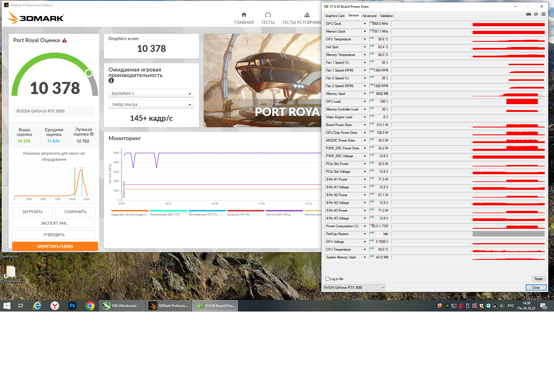Image resolution: width=554 pixels, height=392 pixels.
Task: Click the info icon under expected gaming performance
Action: (x=111, y=81)
